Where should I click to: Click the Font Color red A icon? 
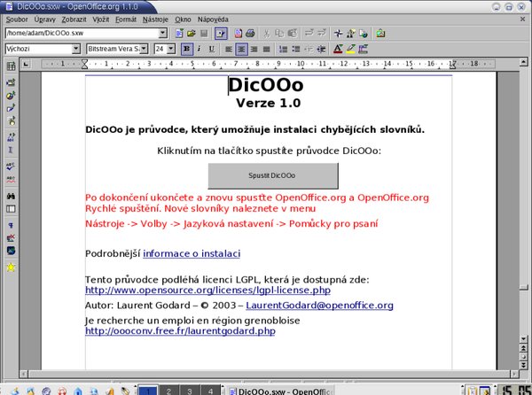[338, 49]
